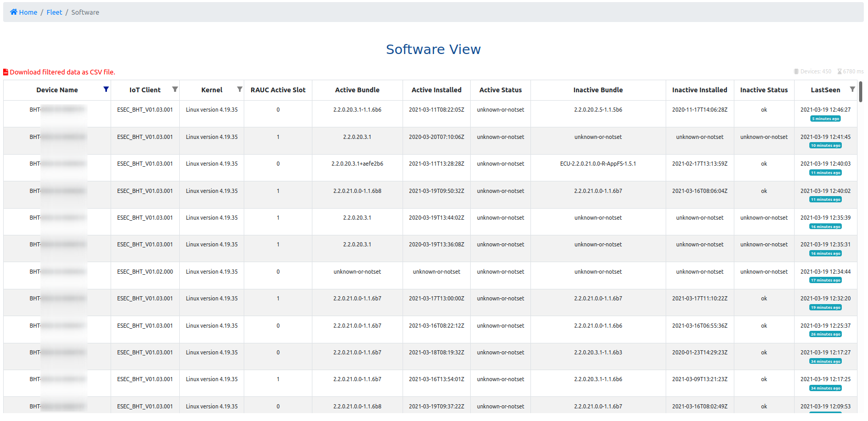
Task: Go to Fleet via breadcrumb link
Action: tap(54, 12)
